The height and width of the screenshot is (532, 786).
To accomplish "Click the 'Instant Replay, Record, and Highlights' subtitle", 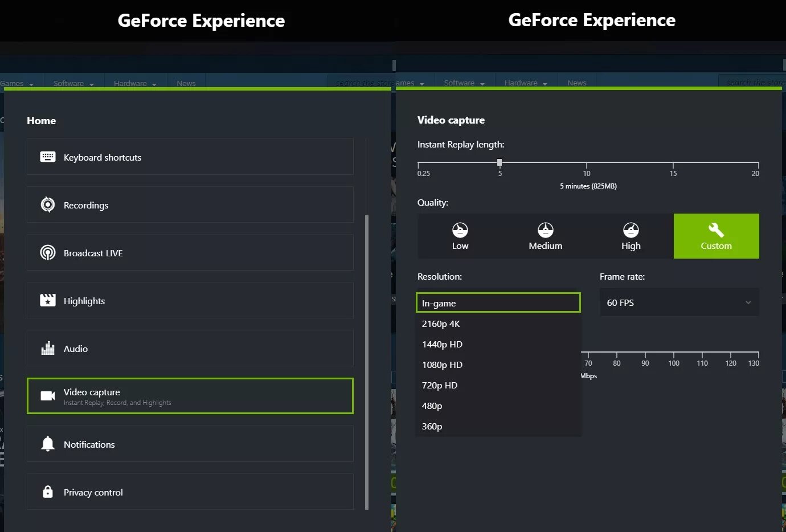I will click(117, 403).
